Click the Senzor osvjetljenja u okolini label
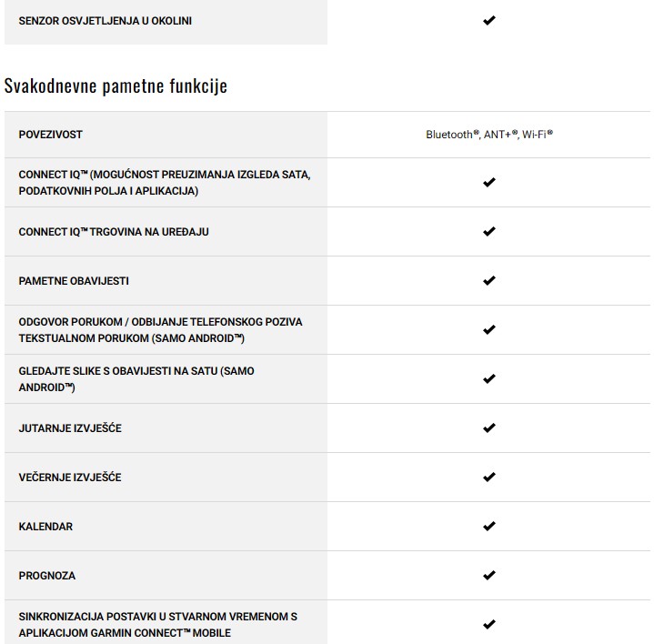Image resolution: width=654 pixels, height=644 pixels. [x=106, y=20]
